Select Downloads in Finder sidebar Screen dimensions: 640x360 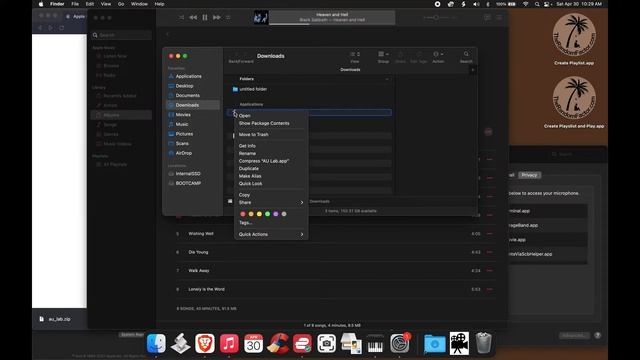193,105
